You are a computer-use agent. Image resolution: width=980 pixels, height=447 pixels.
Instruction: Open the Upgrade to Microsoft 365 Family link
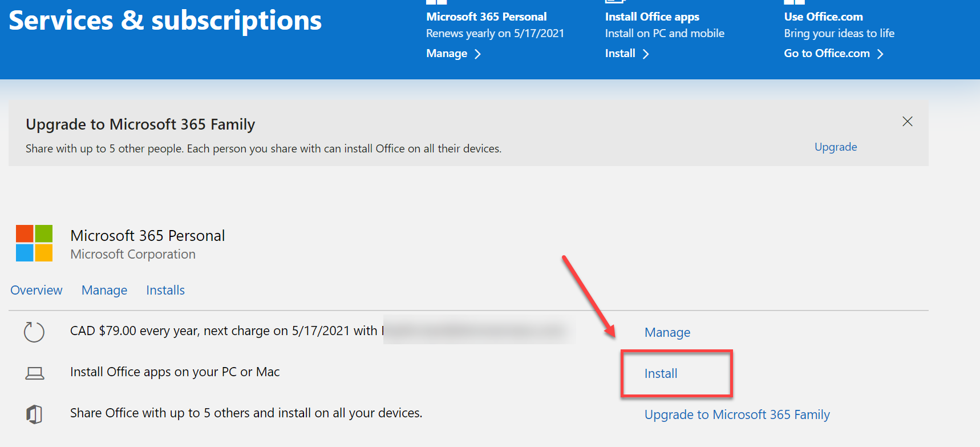(737, 414)
